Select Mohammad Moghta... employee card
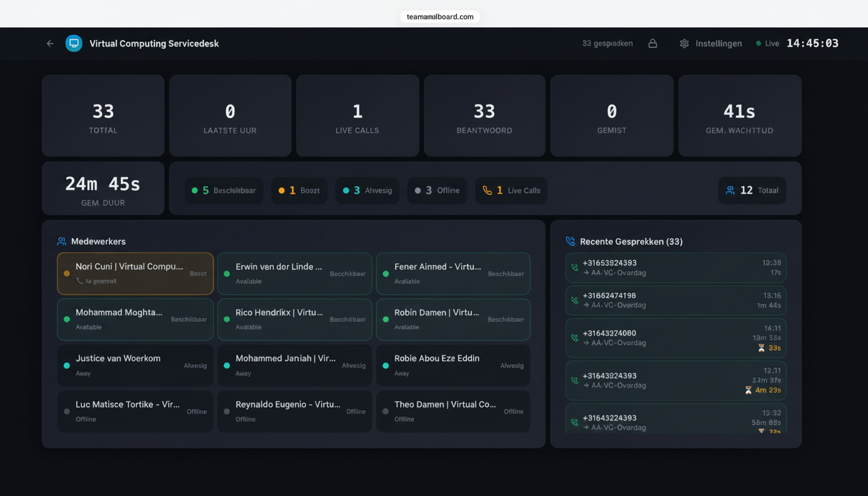Viewport: 868px width, 496px height. coord(136,320)
